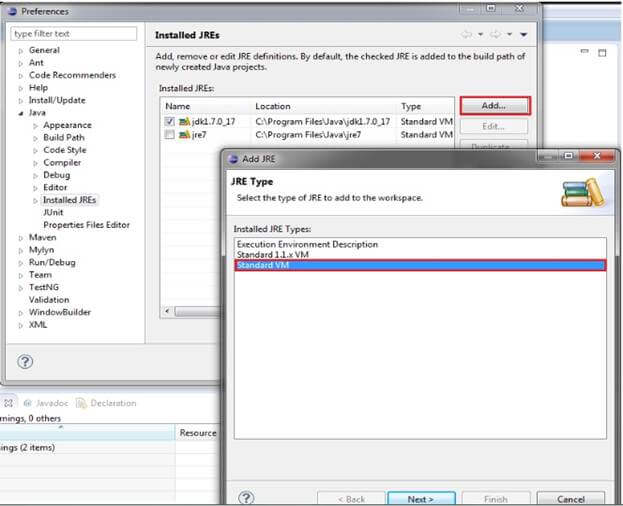Check the jre7 JRE checkbox
This screenshot has width=623, height=506.
[170, 135]
